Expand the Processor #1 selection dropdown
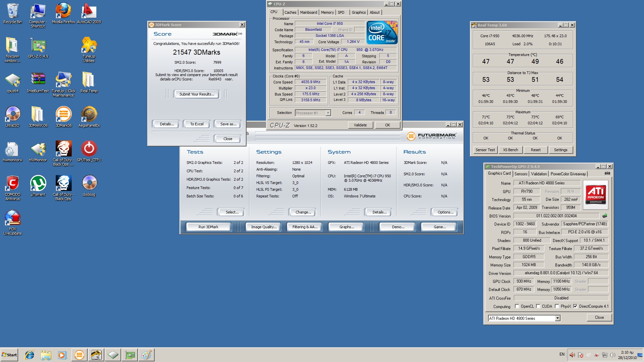Screen dimensions: 644x362 328,113
